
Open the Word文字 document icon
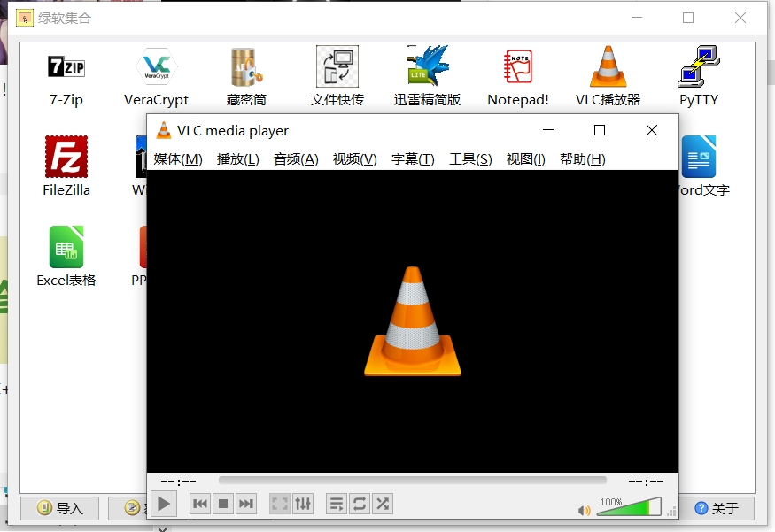(x=699, y=157)
